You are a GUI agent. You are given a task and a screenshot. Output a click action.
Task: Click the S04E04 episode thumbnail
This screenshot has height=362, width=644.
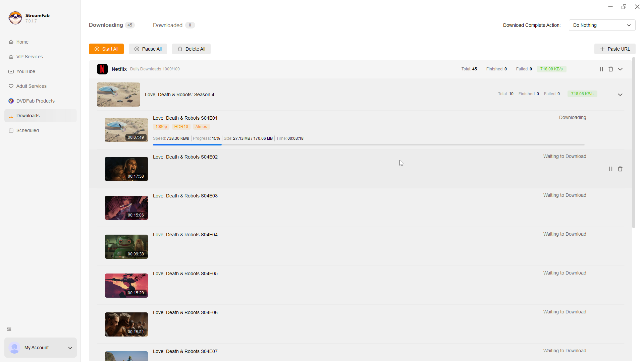click(126, 247)
